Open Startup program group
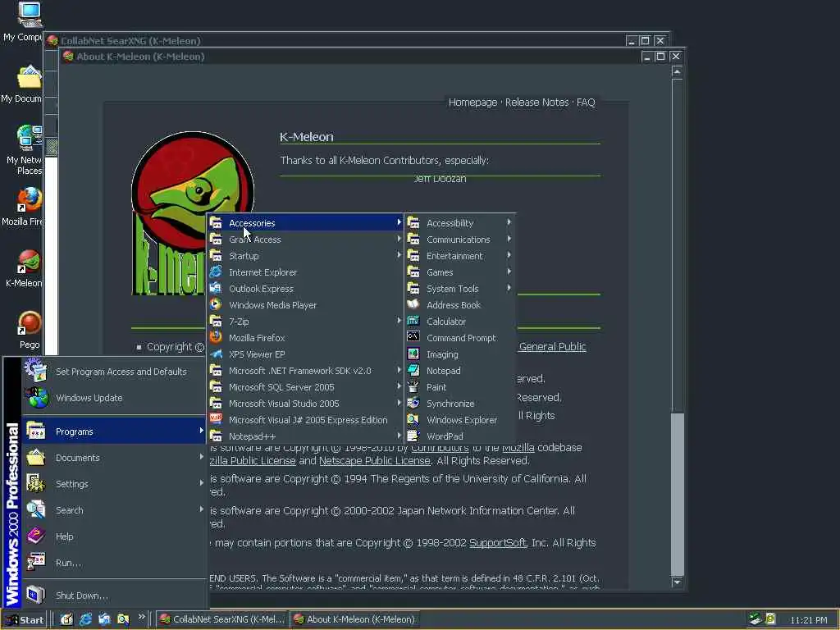 tap(305, 256)
